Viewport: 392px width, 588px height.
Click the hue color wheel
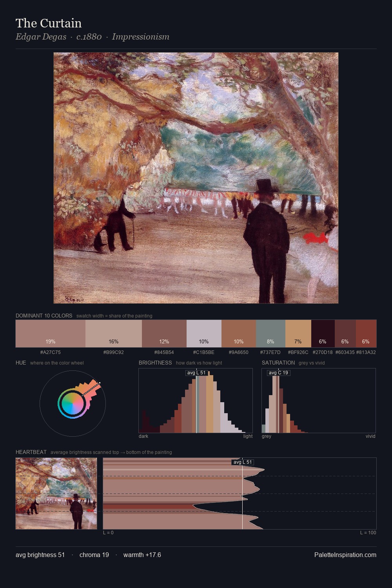73,403
